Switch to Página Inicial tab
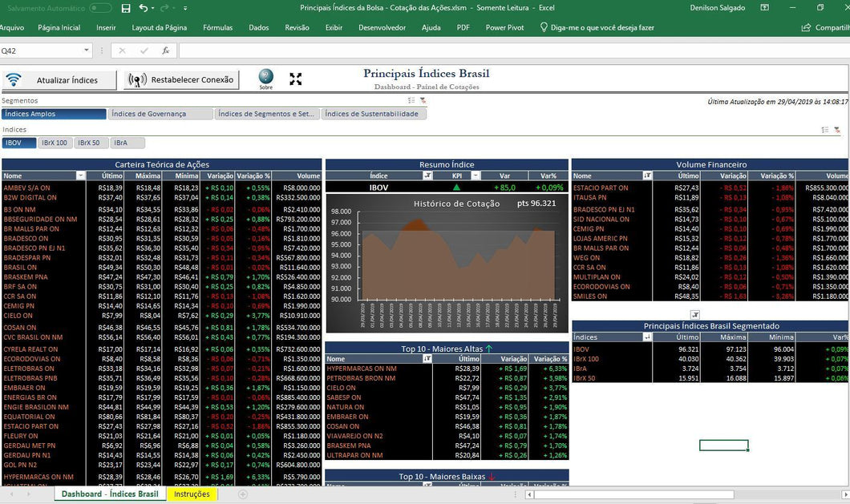The image size is (850, 504). coord(59,27)
